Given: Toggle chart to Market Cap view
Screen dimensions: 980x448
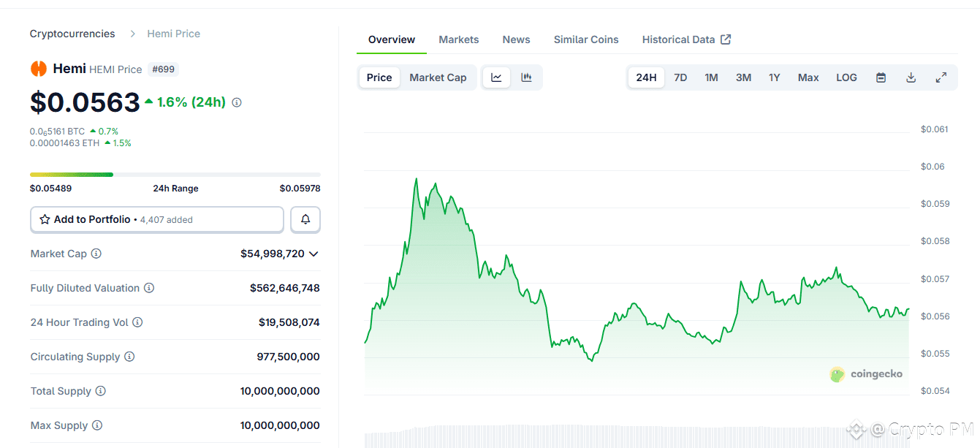Looking at the screenshot, I should pyautogui.click(x=438, y=77).
